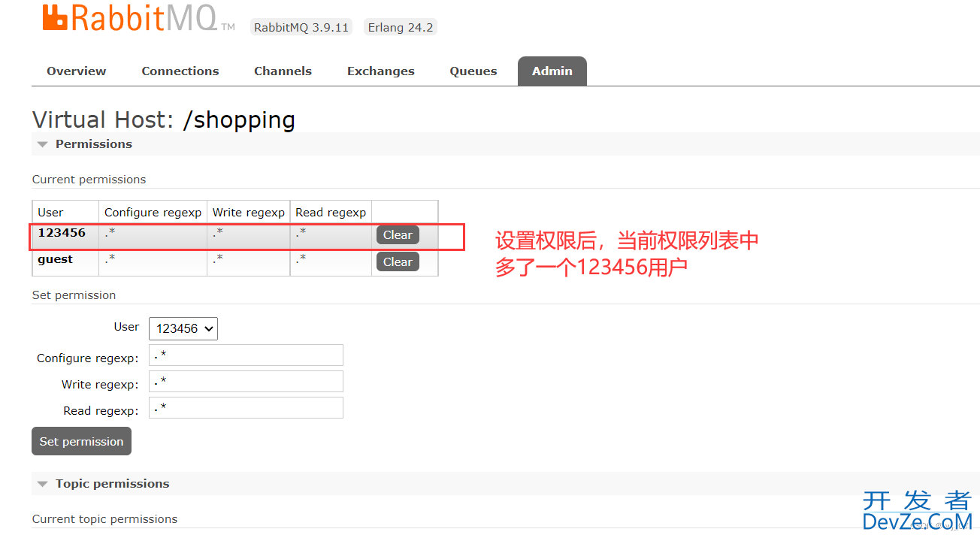The width and height of the screenshot is (980, 538).
Task: Click the Erlang 24.2 version badge
Action: 400,28
